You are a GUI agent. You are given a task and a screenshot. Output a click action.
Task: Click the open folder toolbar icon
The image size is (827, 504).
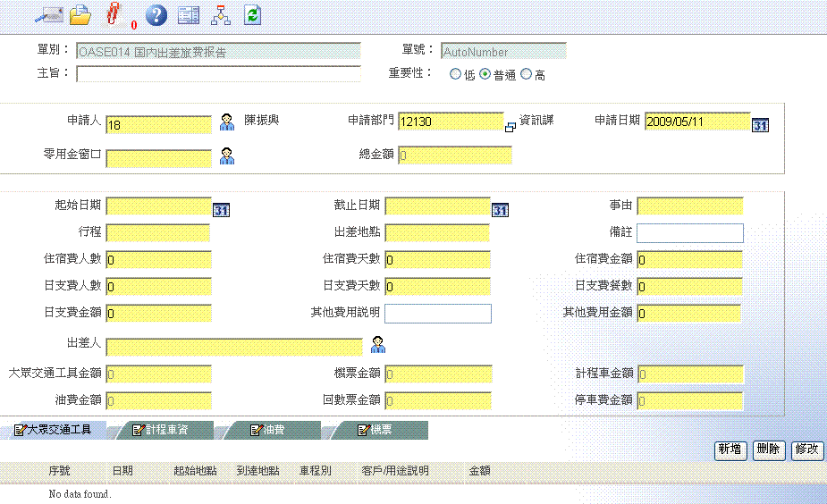tap(80, 14)
